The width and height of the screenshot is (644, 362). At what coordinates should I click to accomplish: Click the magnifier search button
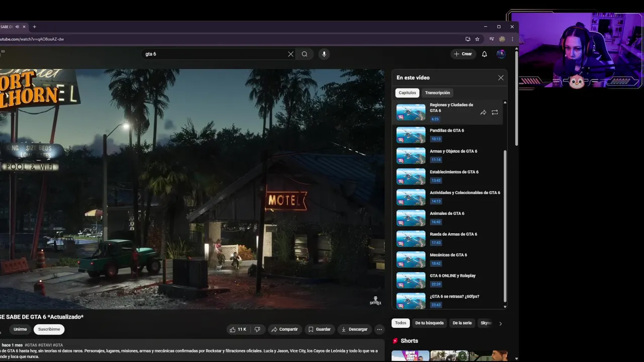(304, 54)
